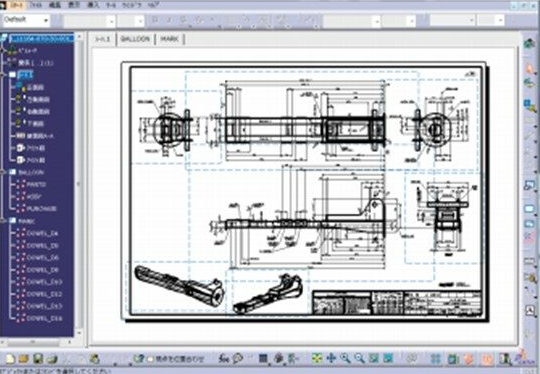Click the Zoom Out magnifier icon
540x374 pixels.
359,358
